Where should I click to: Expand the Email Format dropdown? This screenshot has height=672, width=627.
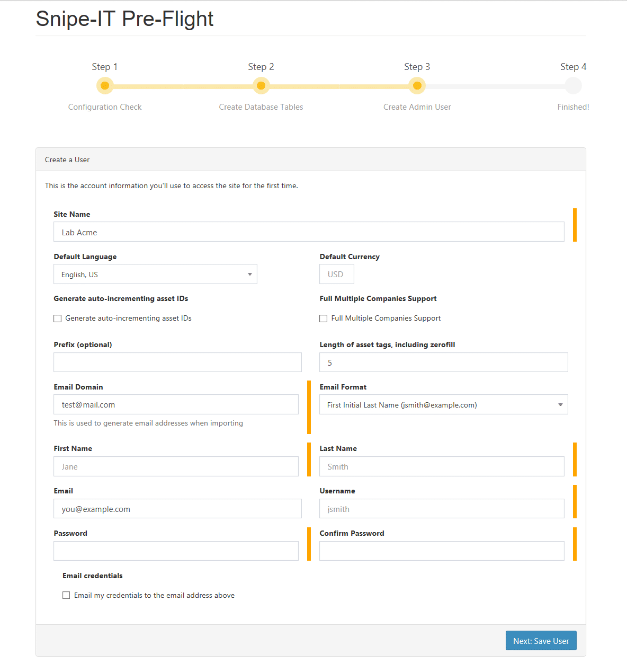coord(444,404)
